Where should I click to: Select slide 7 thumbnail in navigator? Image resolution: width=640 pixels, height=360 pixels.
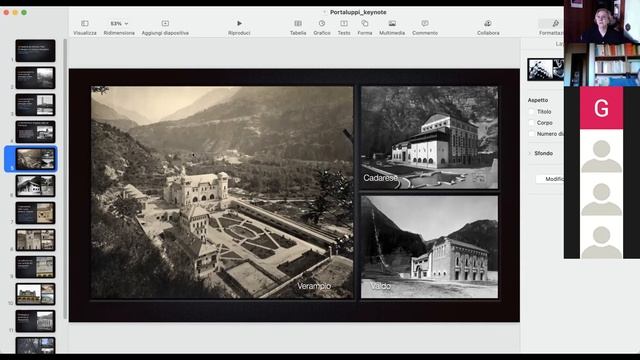pos(36,213)
